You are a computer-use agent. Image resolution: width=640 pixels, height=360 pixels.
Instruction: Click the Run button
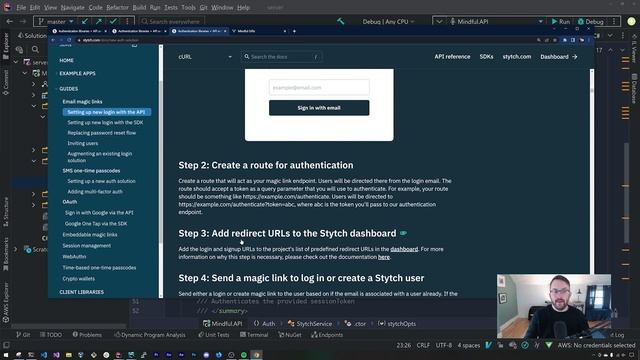560,21
